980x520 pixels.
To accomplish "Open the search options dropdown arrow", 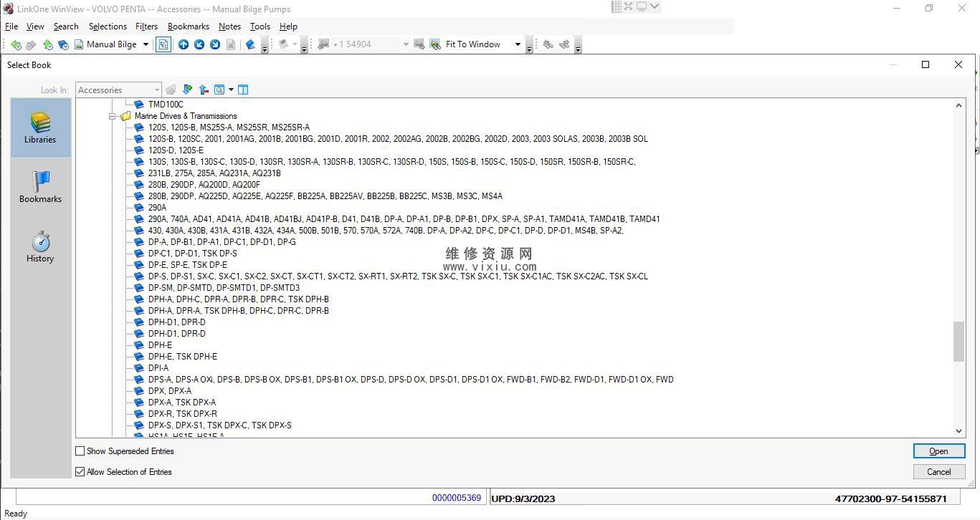I will (231, 90).
